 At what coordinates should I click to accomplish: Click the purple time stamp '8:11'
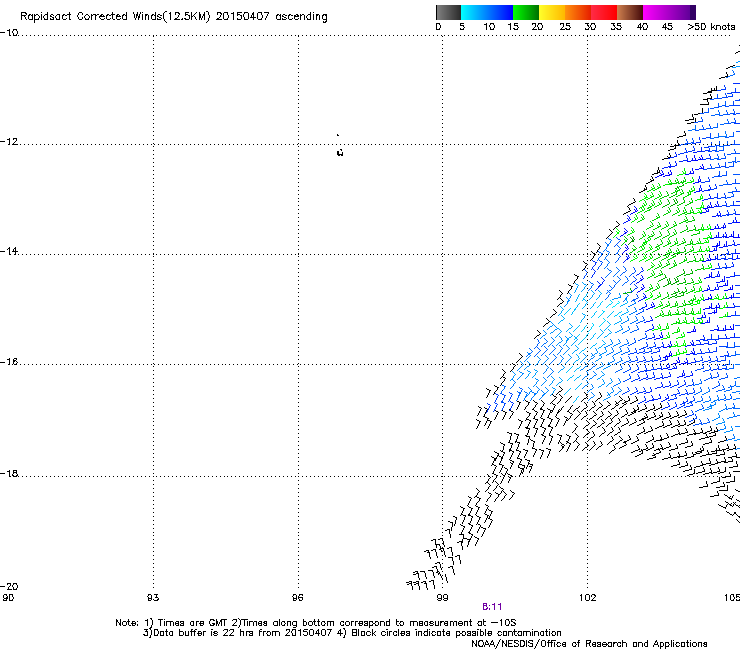pos(492,607)
